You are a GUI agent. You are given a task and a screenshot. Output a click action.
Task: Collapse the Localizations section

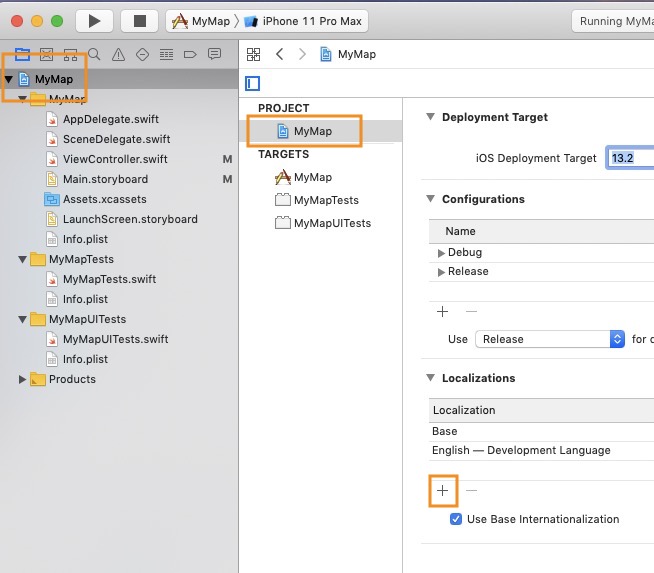[x=430, y=378]
